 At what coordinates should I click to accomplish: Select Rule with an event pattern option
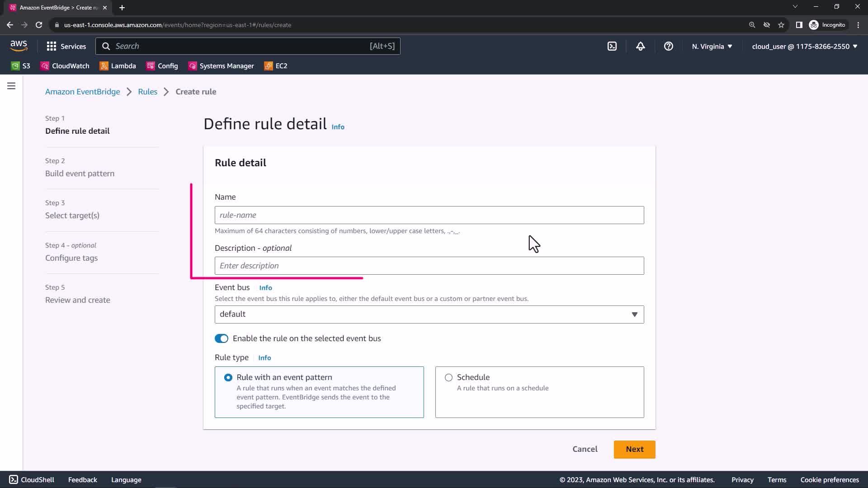(228, 377)
